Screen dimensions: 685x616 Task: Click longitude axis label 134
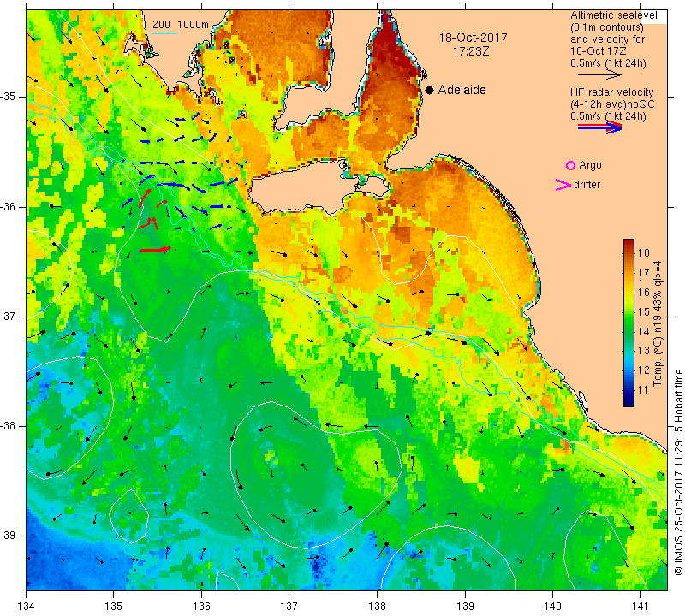[27, 606]
